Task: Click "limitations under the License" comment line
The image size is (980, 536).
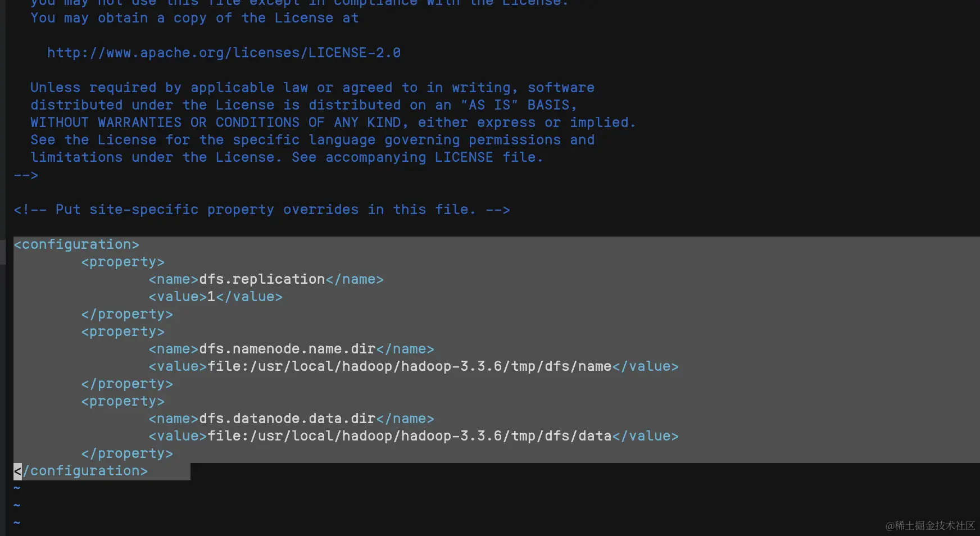Action: (x=287, y=157)
